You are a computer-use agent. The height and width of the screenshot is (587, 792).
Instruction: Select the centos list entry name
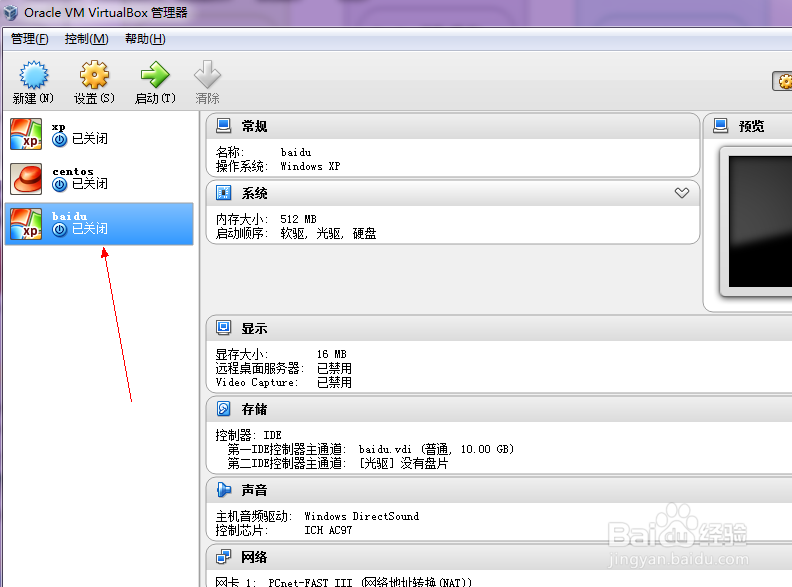click(73, 172)
